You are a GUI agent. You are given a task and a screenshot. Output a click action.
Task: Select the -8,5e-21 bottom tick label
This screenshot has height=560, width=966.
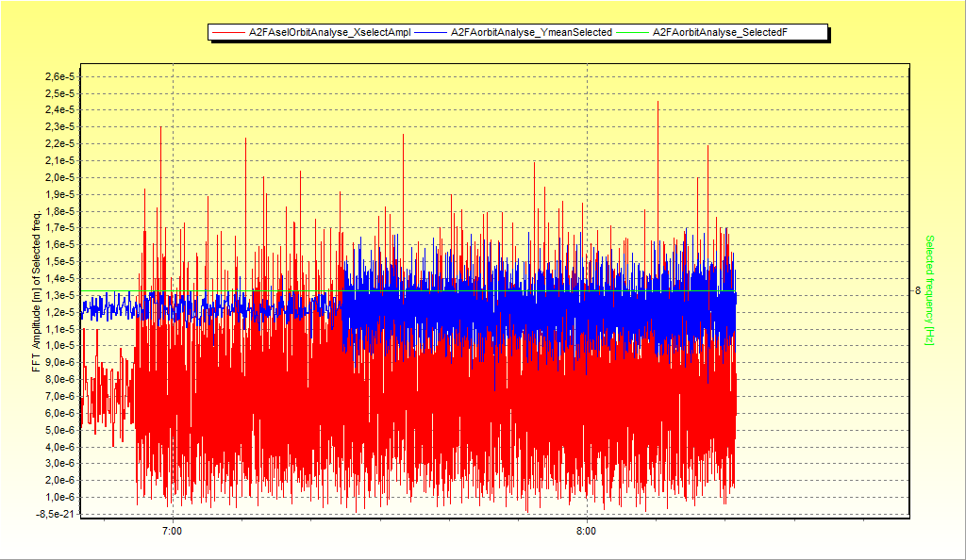tap(58, 514)
